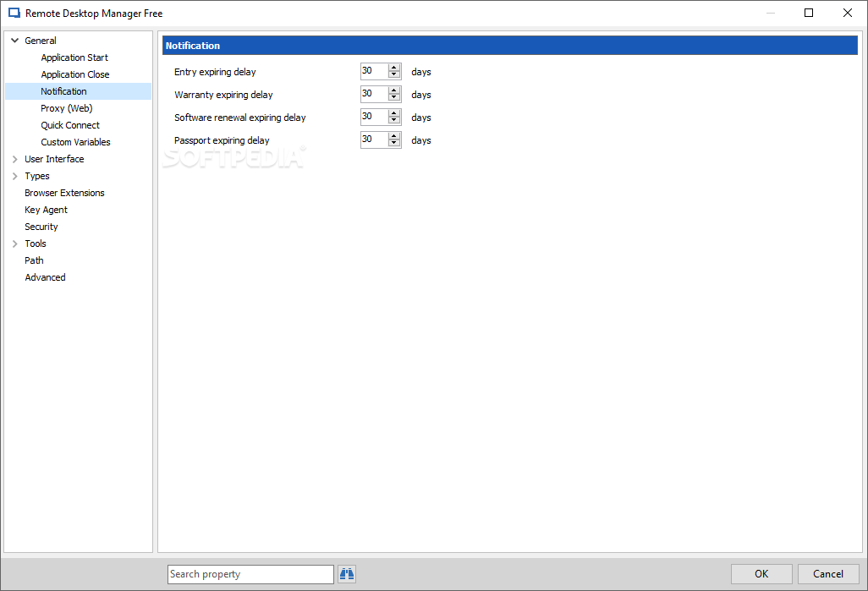
Task: Click Software renewal delay number field
Action: 374,116
